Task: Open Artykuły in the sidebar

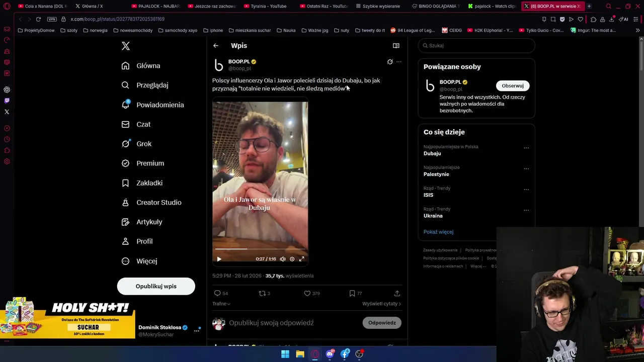Action: [x=142, y=222]
